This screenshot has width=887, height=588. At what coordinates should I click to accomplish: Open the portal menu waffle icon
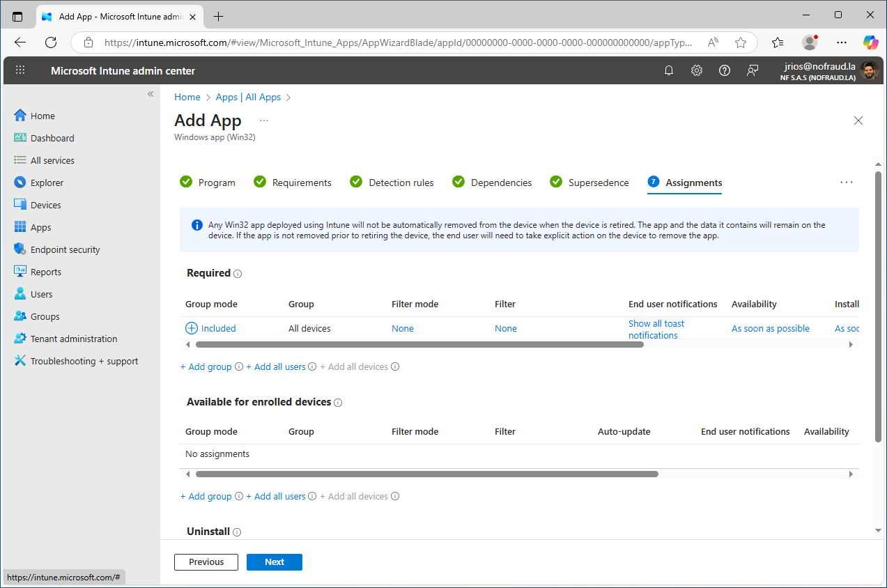(20, 70)
